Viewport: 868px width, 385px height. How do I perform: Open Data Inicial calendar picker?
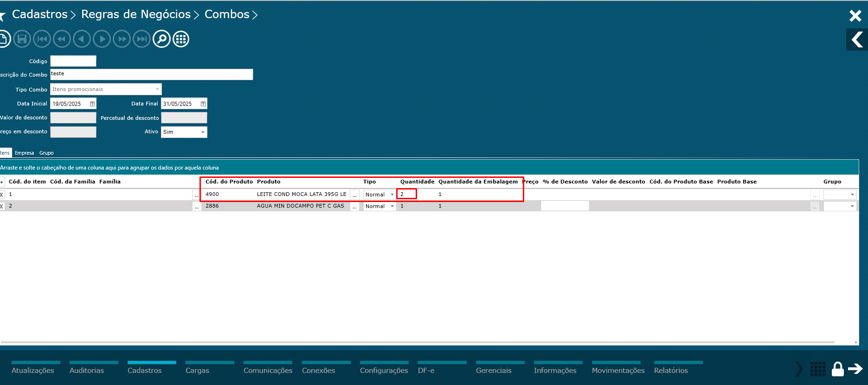(x=92, y=104)
